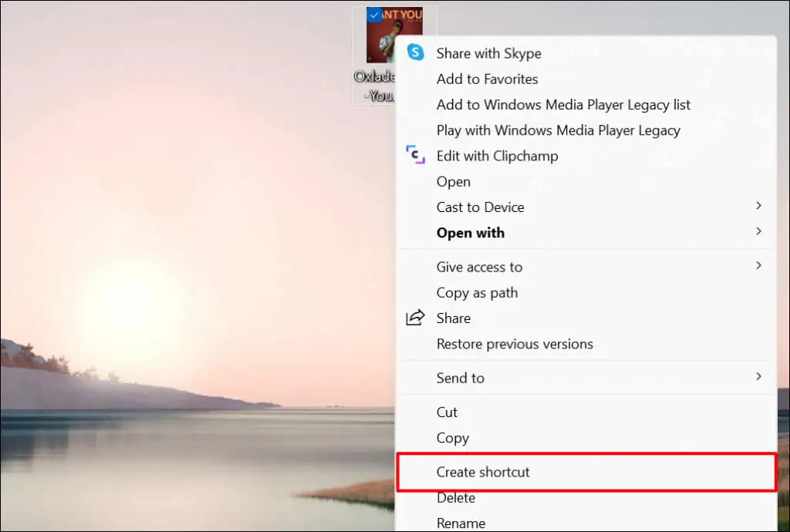The image size is (790, 532).
Task: Expand the Send to submenu arrow
Action: pyautogui.click(x=758, y=376)
